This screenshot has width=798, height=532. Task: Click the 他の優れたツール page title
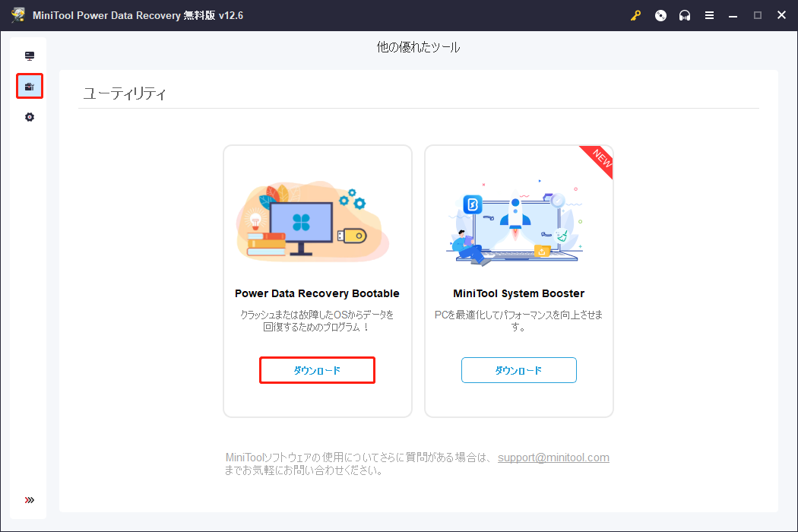point(418,46)
